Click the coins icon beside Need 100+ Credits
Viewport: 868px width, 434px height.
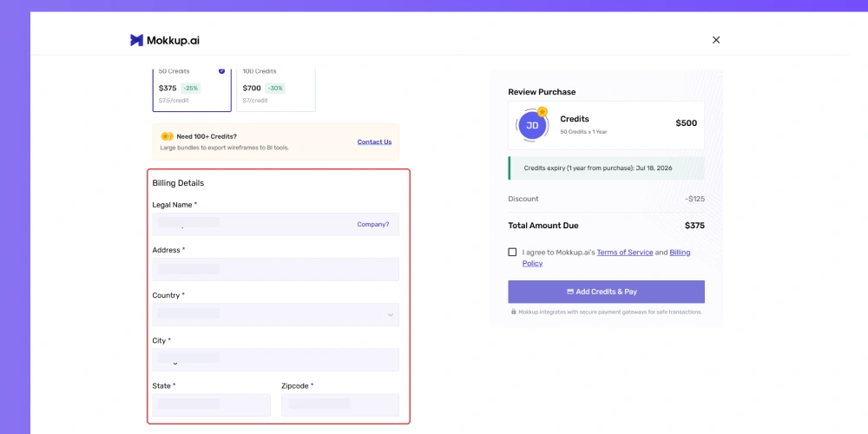(x=167, y=136)
